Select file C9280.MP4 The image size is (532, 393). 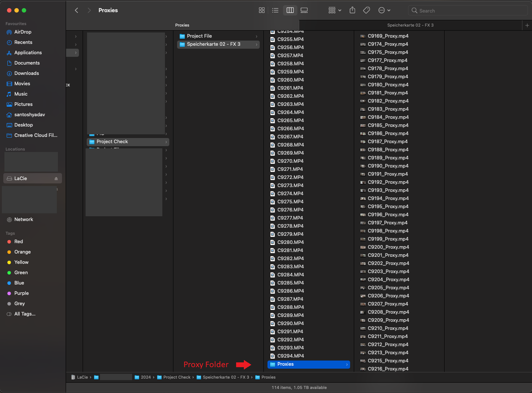[x=290, y=242]
